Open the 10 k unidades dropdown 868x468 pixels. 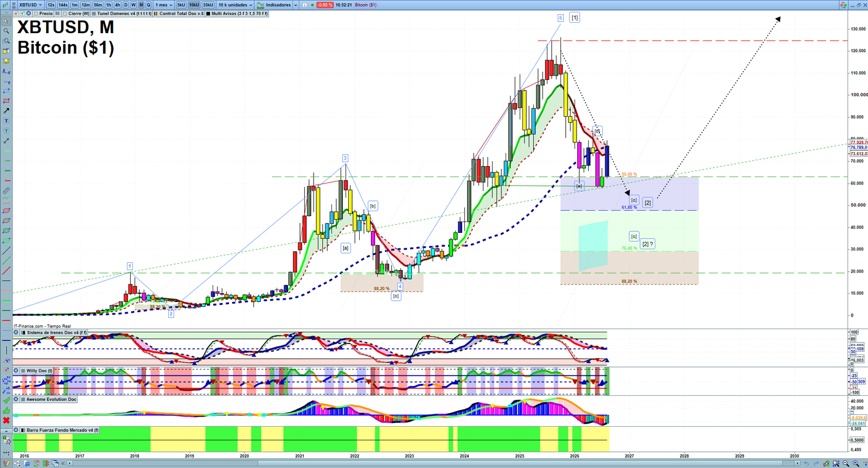[x=235, y=5]
